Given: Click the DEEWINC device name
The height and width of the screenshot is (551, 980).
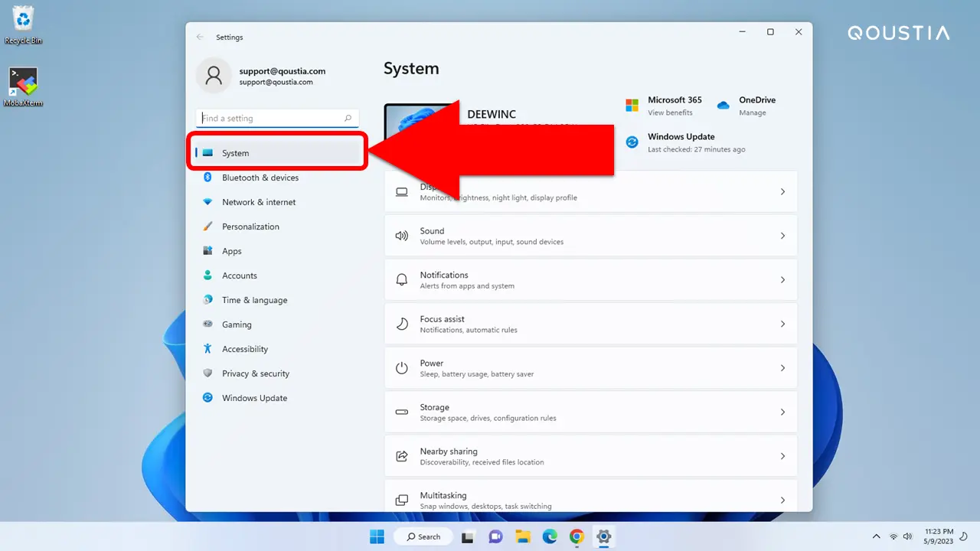Looking at the screenshot, I should pyautogui.click(x=492, y=114).
